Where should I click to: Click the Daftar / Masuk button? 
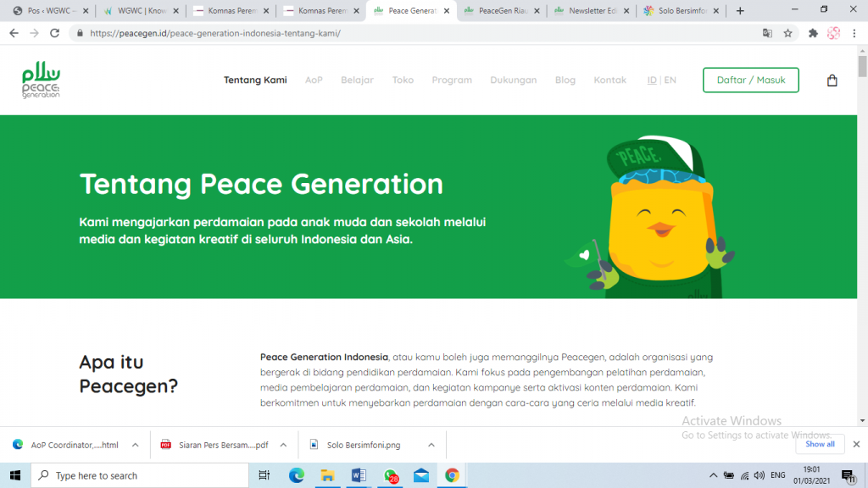click(750, 80)
